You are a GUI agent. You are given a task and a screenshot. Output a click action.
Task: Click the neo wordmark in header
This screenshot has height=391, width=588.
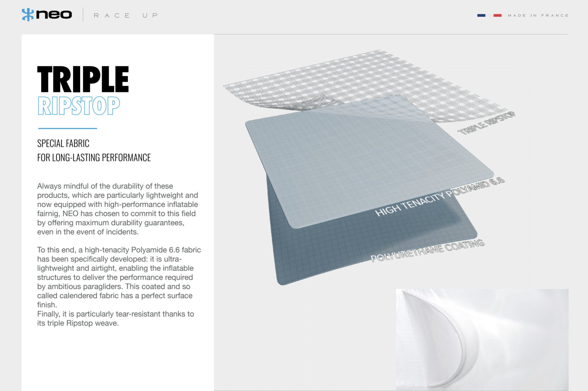(x=54, y=15)
